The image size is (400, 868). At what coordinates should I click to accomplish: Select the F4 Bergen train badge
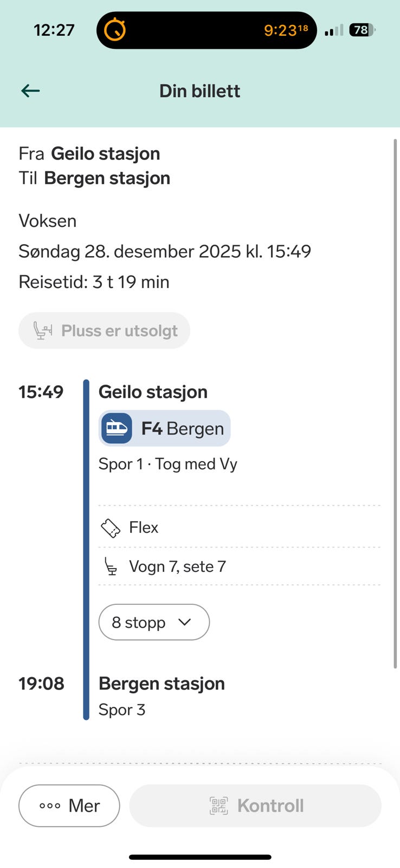pos(165,428)
